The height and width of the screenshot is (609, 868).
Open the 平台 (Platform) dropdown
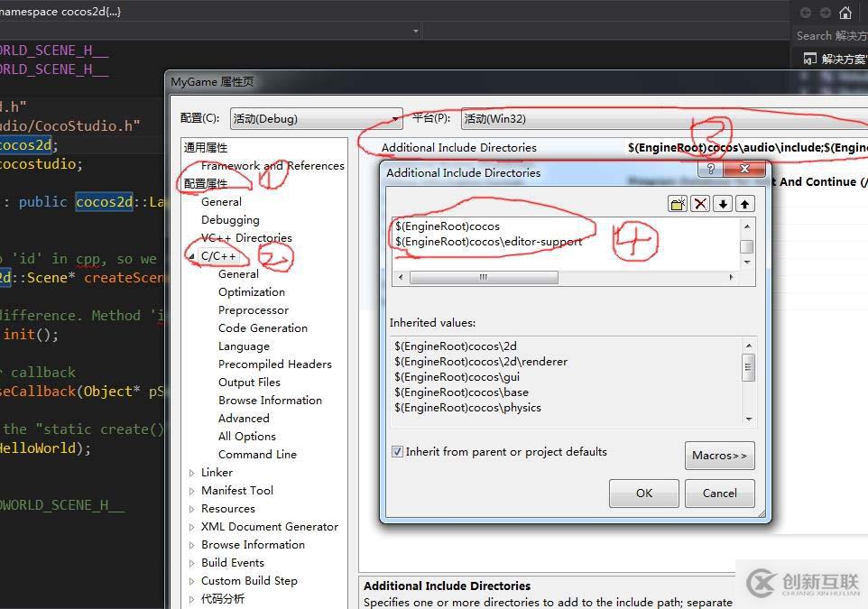pos(663,118)
